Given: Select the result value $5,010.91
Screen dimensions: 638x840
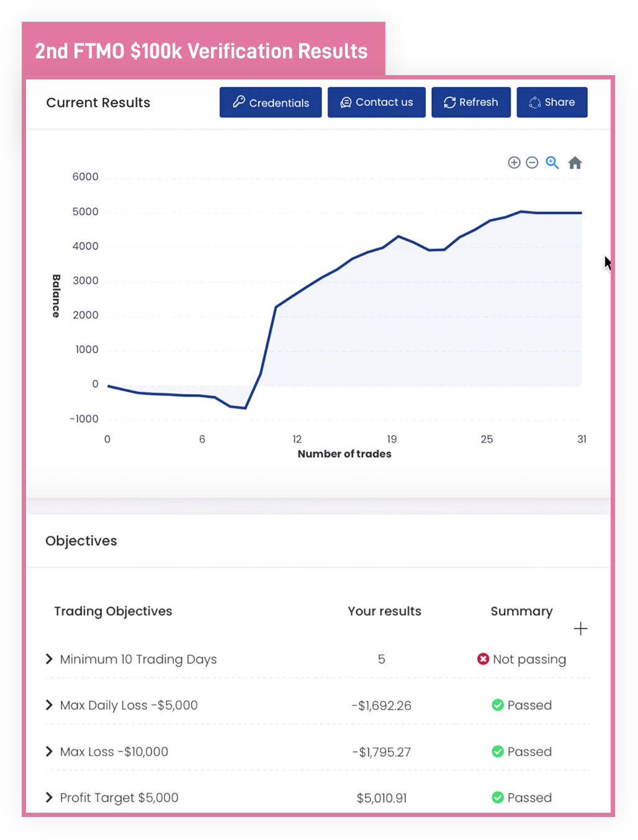Looking at the screenshot, I should (x=382, y=798).
